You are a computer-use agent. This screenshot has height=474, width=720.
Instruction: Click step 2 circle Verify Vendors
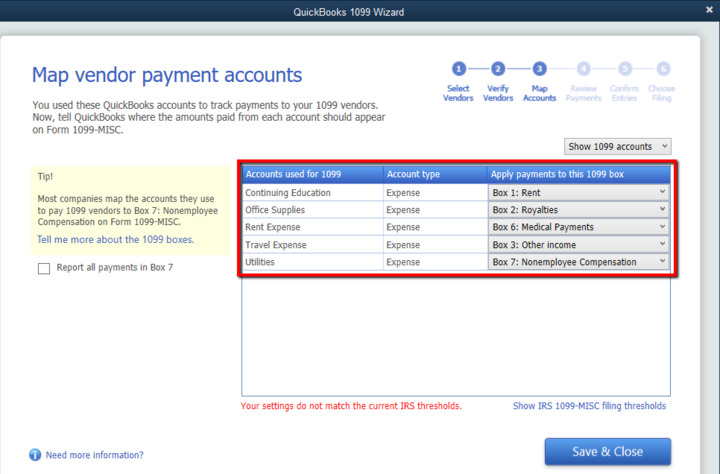pos(498,69)
